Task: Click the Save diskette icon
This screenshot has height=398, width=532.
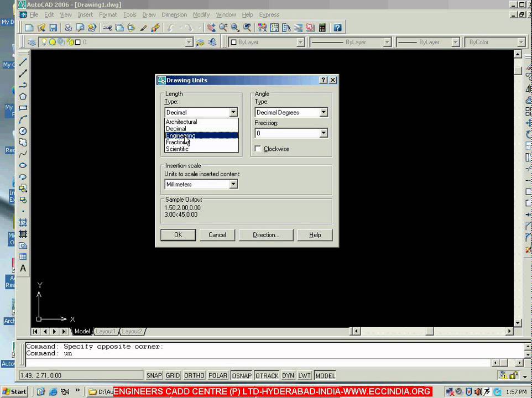Action: click(x=53, y=28)
